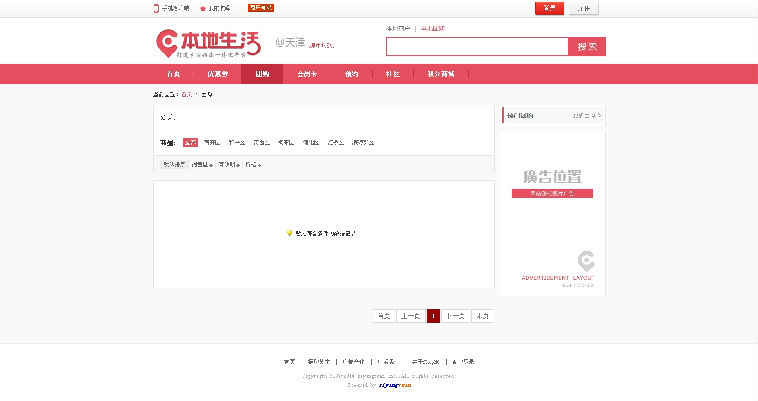
Task: Select the default sort option in the sort bar
Action: point(174,165)
